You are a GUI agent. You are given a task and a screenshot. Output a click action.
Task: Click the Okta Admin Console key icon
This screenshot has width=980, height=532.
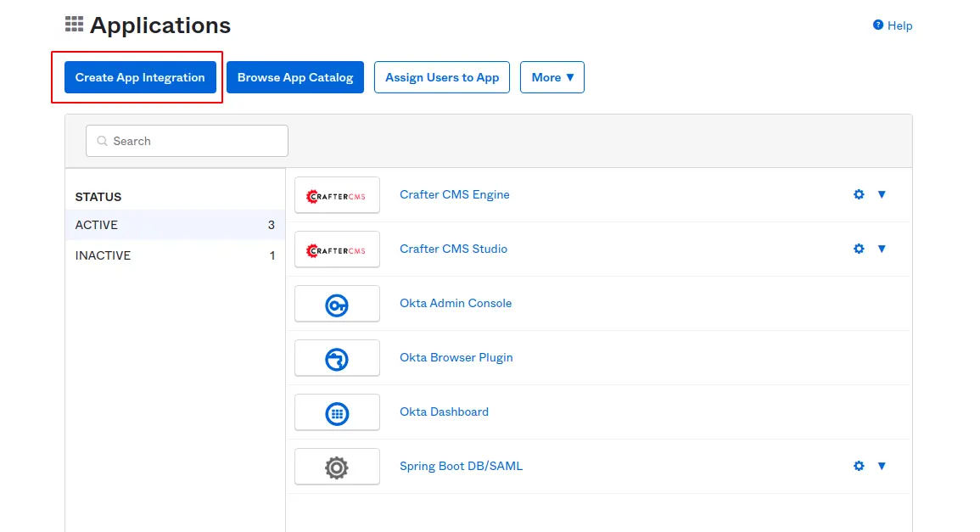tap(337, 305)
